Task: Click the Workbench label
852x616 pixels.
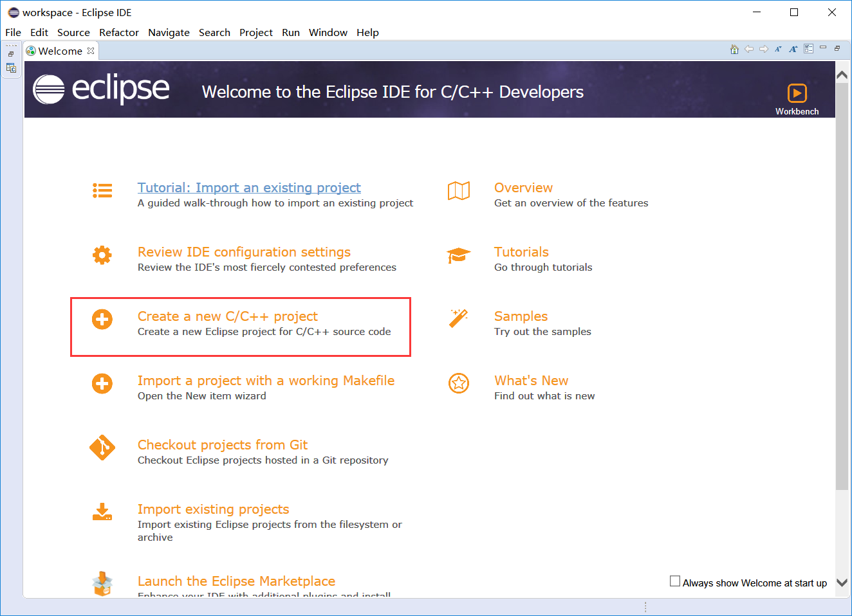Action: click(x=797, y=111)
